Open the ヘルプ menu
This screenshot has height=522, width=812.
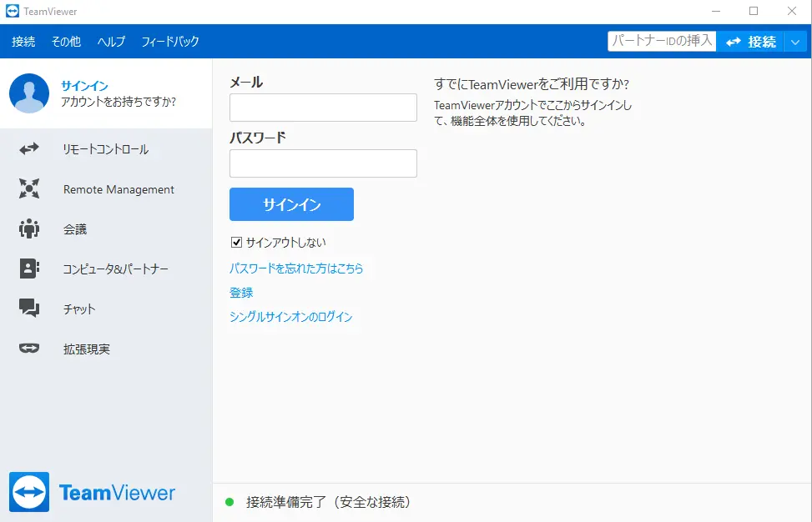click(x=111, y=42)
